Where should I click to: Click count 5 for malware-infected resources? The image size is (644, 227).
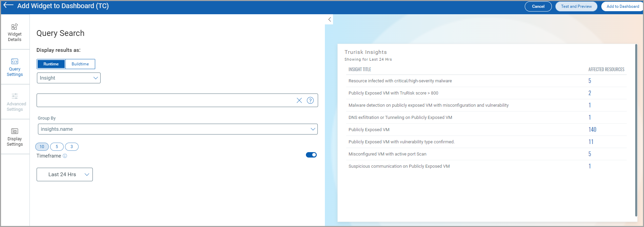(x=590, y=81)
